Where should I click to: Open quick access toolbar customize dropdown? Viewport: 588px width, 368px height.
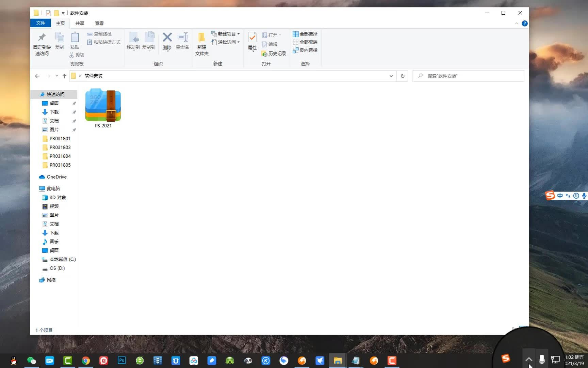[63, 13]
